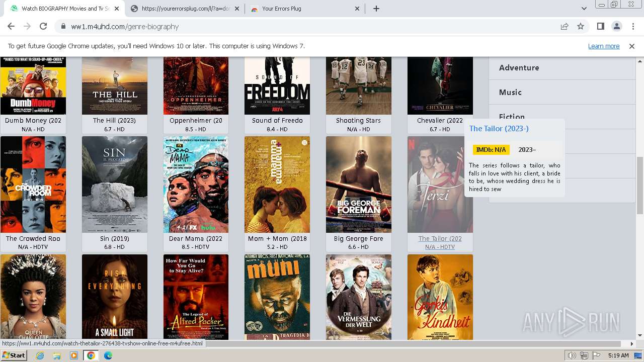This screenshot has height=362, width=644.
Task: Open the media player taskbar icon
Action: (74, 355)
